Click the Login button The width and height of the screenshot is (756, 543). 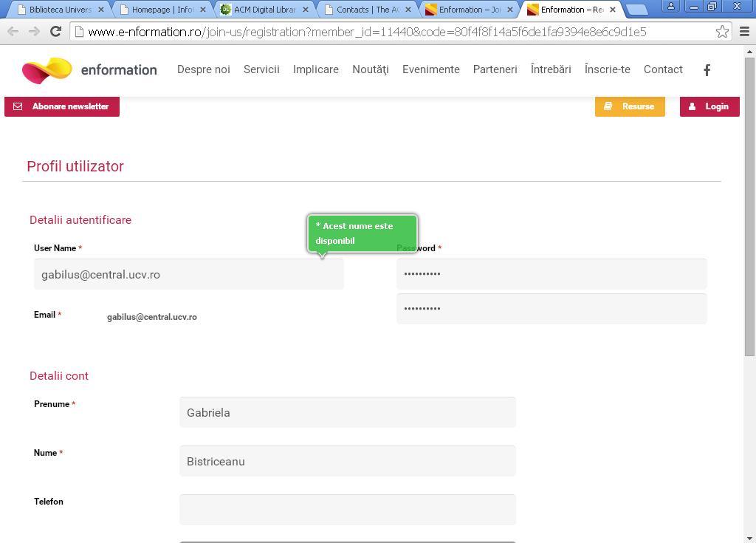709,106
